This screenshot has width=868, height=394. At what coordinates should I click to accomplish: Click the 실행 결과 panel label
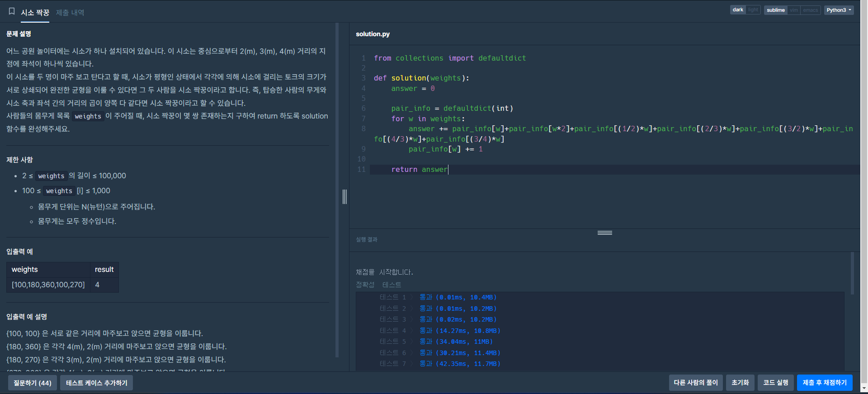[366, 240]
